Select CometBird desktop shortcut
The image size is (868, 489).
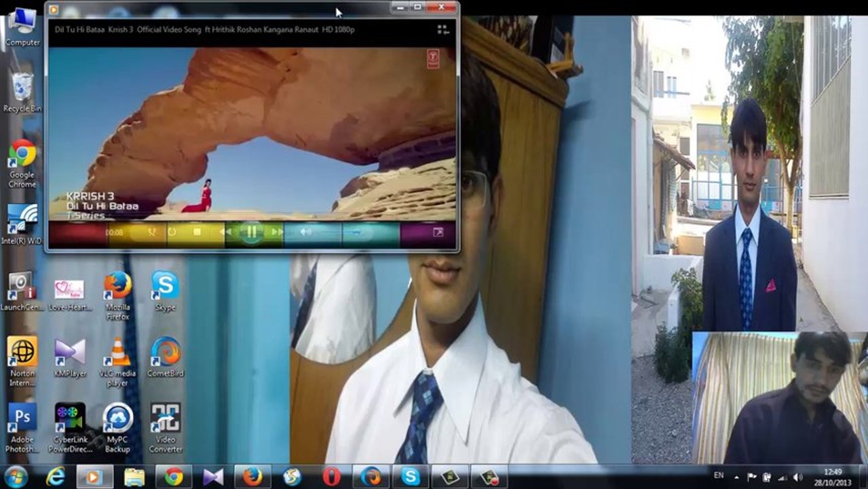pyautogui.click(x=166, y=358)
